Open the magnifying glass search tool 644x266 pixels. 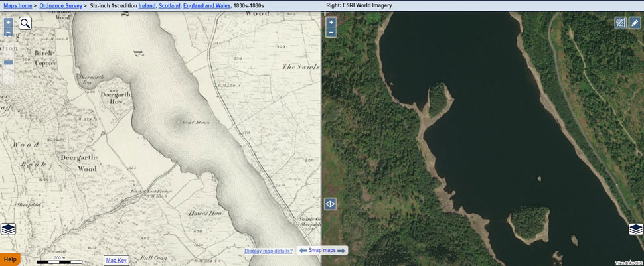pyautogui.click(x=25, y=24)
